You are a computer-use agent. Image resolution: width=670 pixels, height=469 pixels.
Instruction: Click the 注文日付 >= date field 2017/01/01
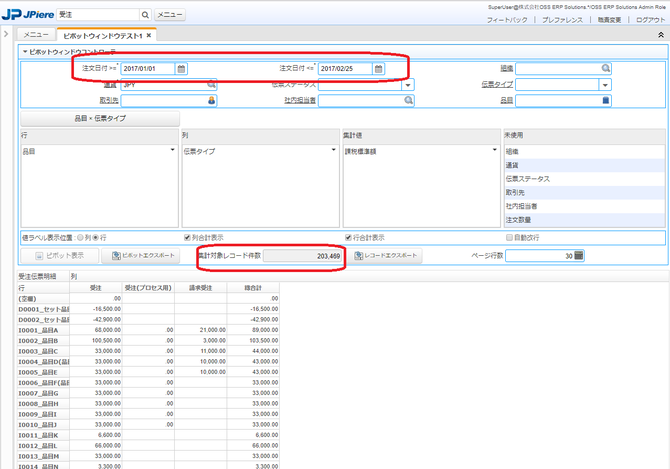tap(148, 69)
